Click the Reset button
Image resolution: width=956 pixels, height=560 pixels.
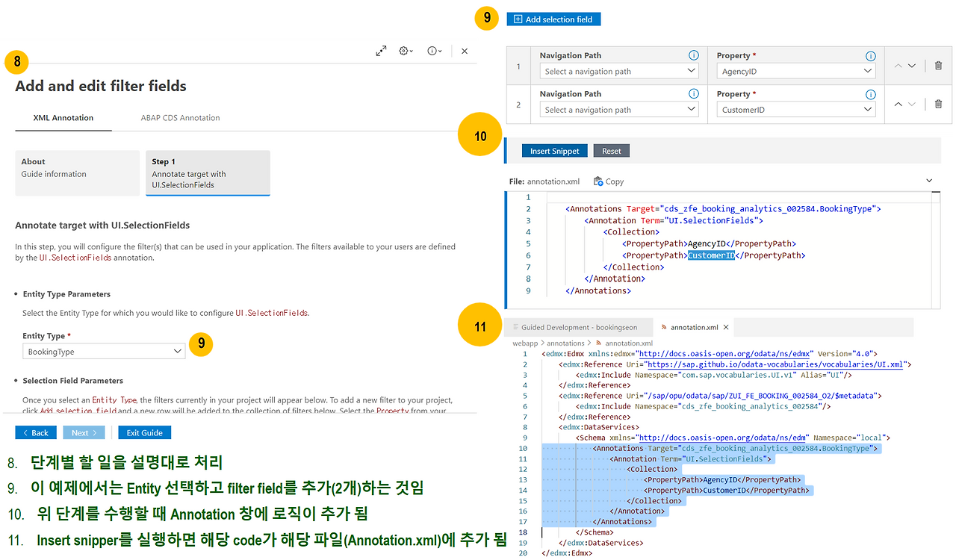(x=612, y=151)
